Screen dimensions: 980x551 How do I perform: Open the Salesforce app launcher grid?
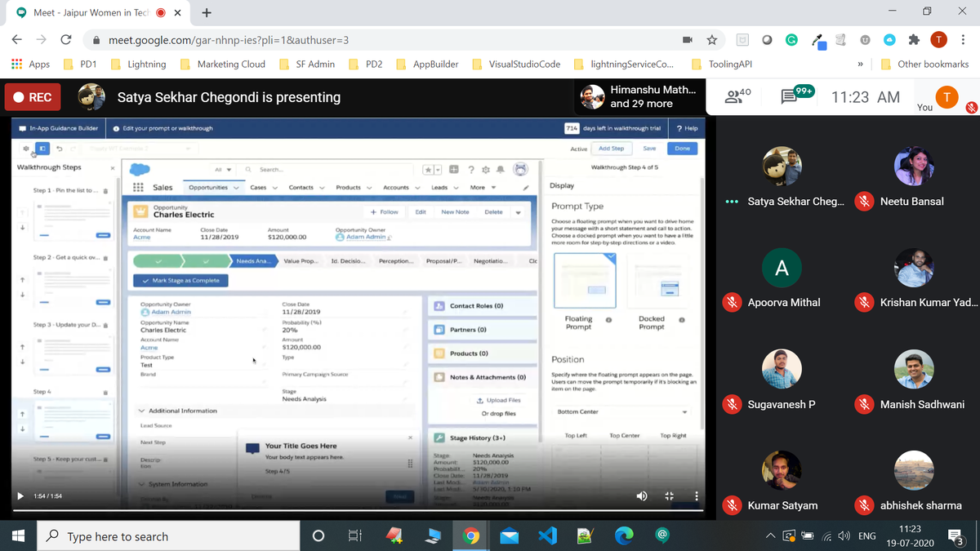[139, 187]
